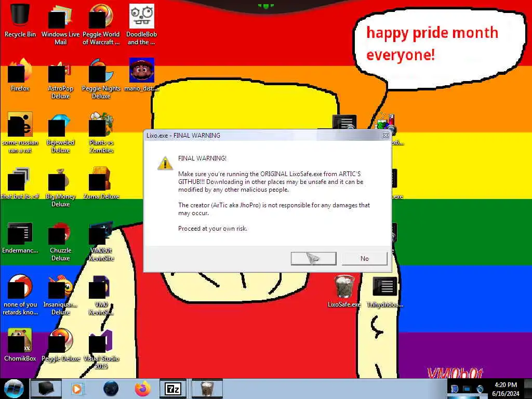Click the black box taskbar button
This screenshot has width=532, height=399.
click(x=46, y=389)
